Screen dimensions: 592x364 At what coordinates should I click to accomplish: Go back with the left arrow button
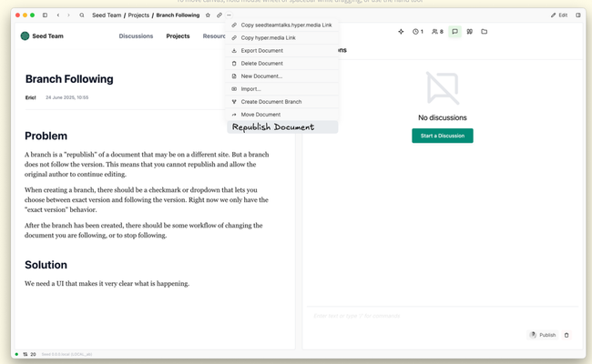pyautogui.click(x=58, y=15)
